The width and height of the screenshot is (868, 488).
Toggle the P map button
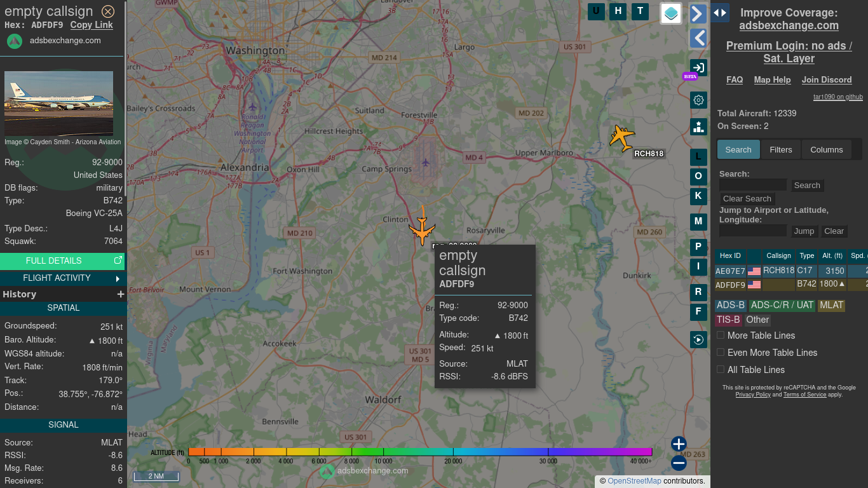(698, 247)
